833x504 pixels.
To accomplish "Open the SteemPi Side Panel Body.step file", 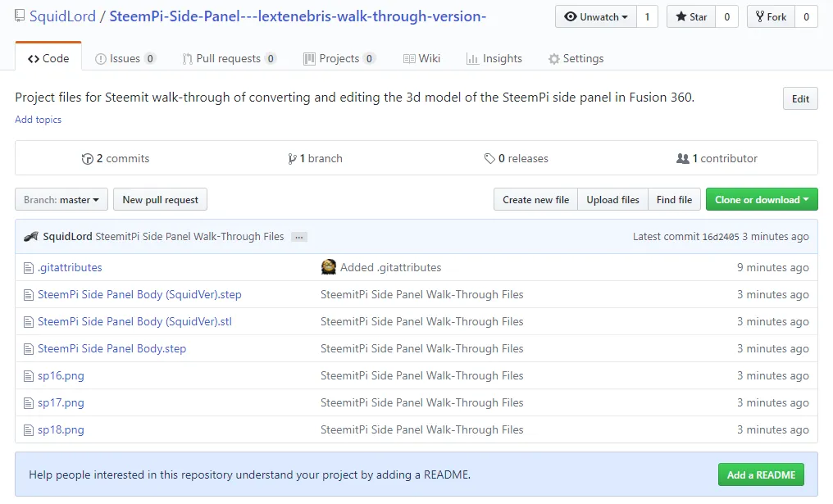I will pyautogui.click(x=112, y=348).
